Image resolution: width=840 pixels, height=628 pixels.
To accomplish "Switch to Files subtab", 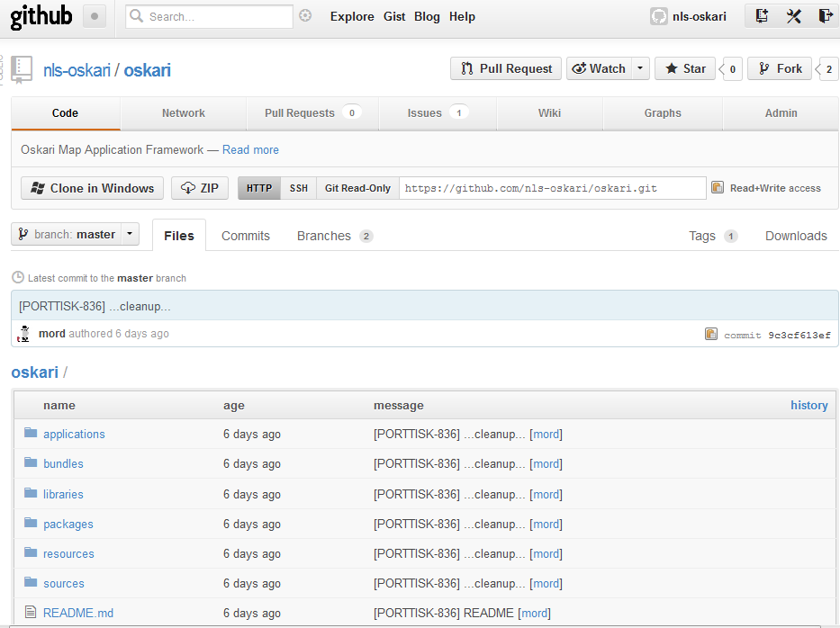I will pyautogui.click(x=179, y=236).
